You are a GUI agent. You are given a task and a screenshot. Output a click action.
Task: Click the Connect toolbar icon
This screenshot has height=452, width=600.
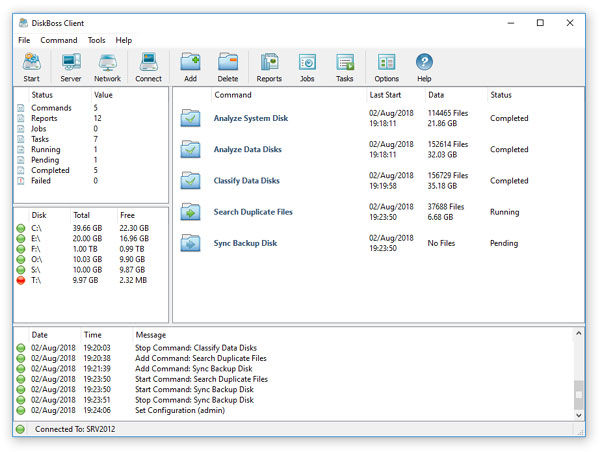148,67
